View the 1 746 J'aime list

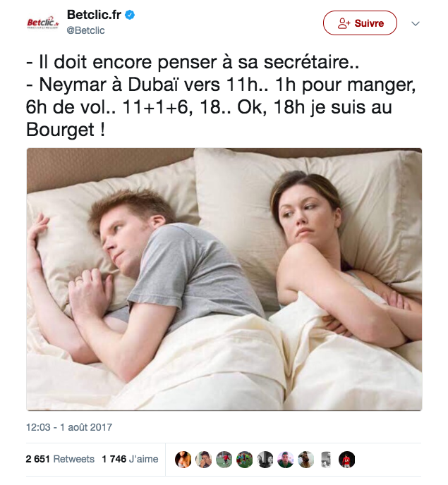point(130,459)
